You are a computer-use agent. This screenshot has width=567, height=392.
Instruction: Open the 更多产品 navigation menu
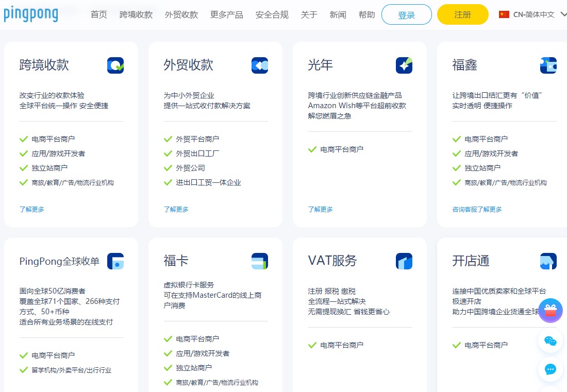[x=227, y=14]
